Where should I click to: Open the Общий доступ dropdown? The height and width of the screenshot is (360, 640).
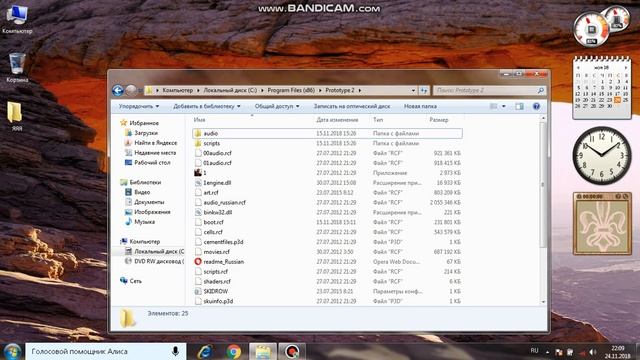click(x=277, y=106)
